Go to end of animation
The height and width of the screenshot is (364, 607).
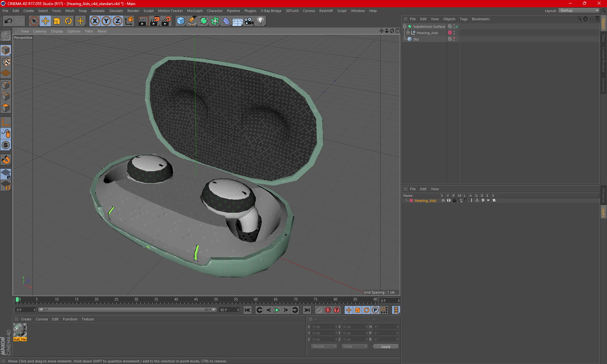(307, 310)
